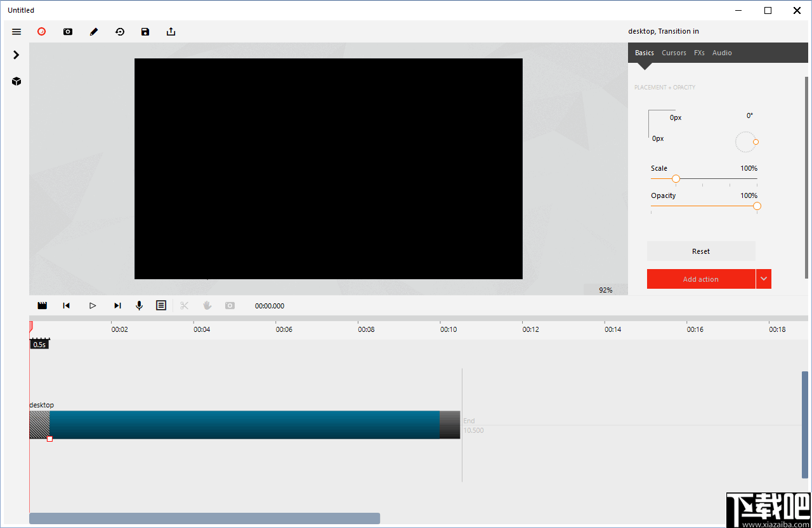Click the rotation dial handle
812x528 pixels.
756,142
